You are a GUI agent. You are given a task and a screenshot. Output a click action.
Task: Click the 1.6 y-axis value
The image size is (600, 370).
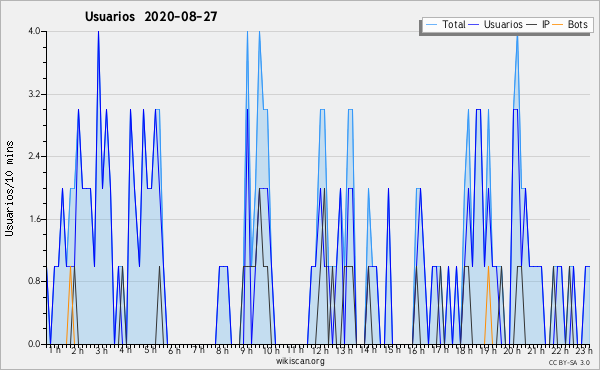tap(34, 219)
